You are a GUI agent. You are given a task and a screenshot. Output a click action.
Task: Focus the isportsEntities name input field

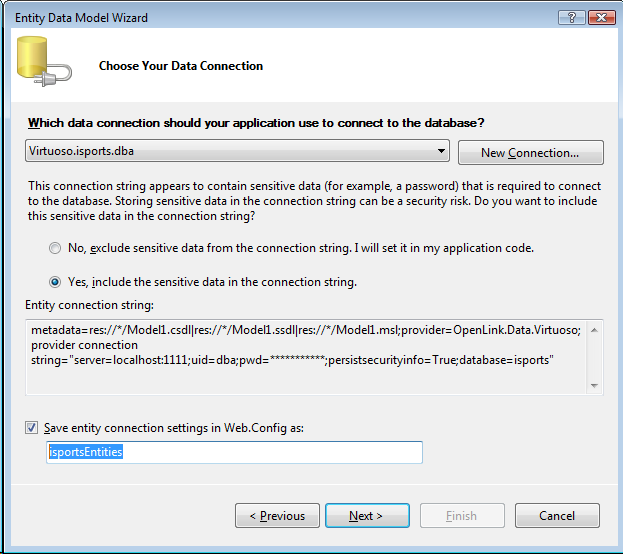point(235,453)
